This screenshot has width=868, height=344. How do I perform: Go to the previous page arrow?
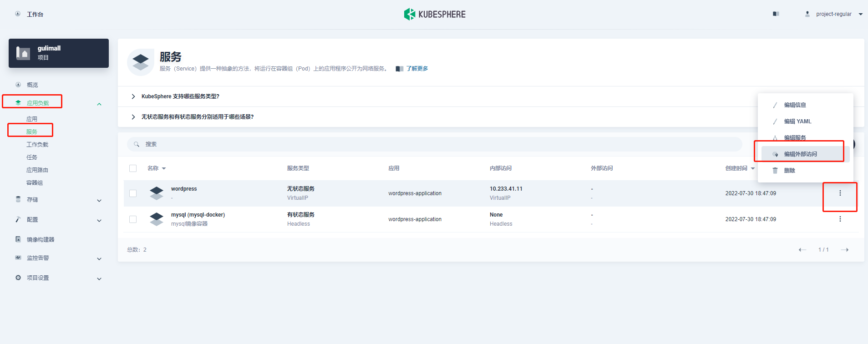click(x=802, y=250)
